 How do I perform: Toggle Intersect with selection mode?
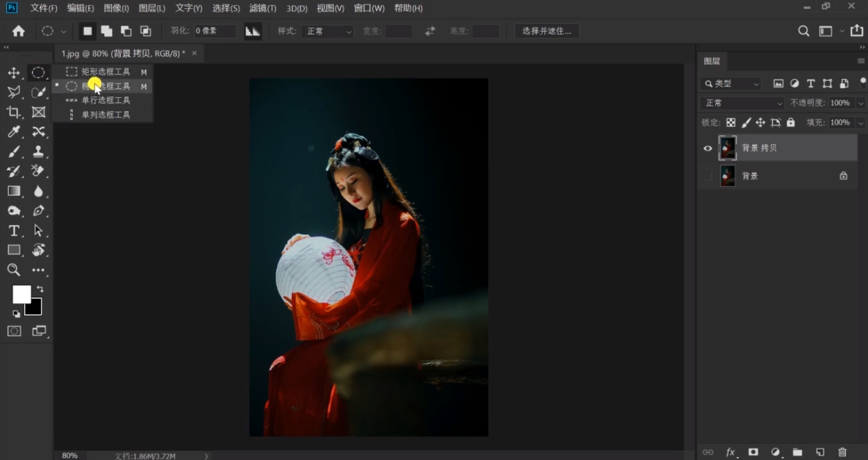tap(145, 31)
